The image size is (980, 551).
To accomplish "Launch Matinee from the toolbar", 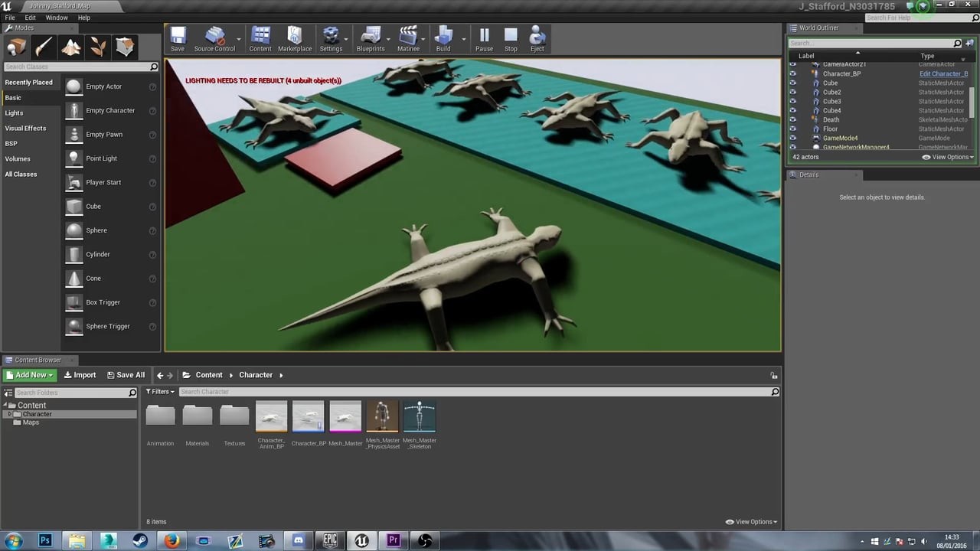I will [407, 38].
